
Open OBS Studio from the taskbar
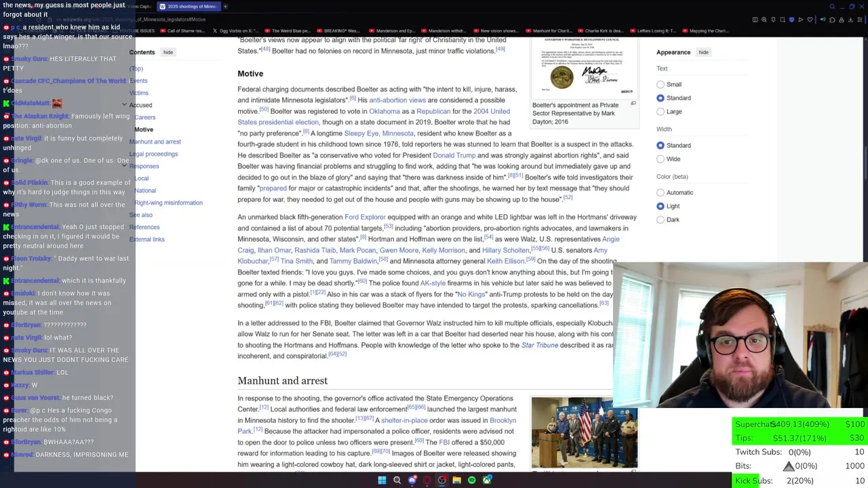tap(441, 480)
